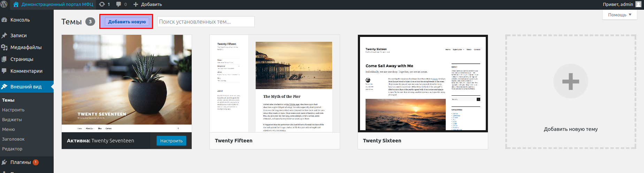This screenshot has width=644, height=173.
Task: Click the updates circular arrows icon
Action: click(102, 4)
